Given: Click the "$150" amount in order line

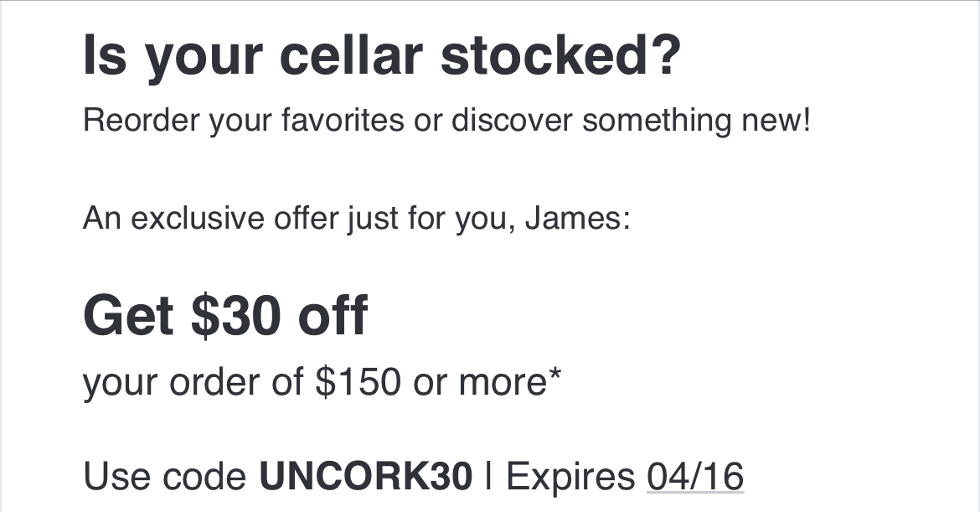Looking at the screenshot, I should (x=358, y=381).
